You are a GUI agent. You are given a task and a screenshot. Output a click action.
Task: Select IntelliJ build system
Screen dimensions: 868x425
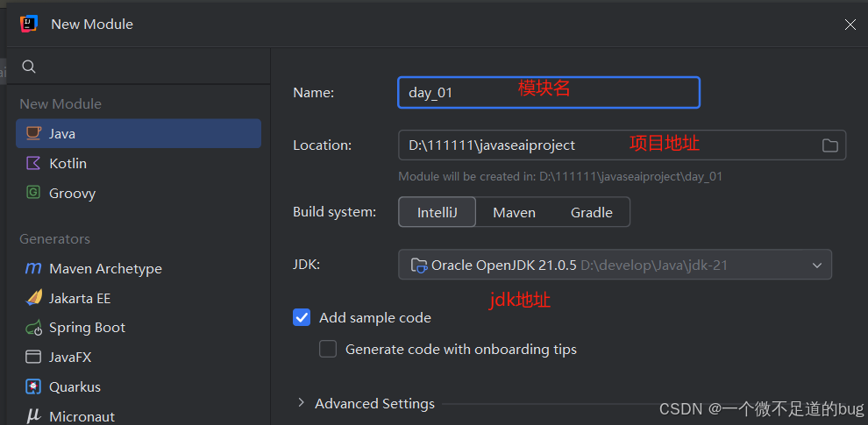437,212
